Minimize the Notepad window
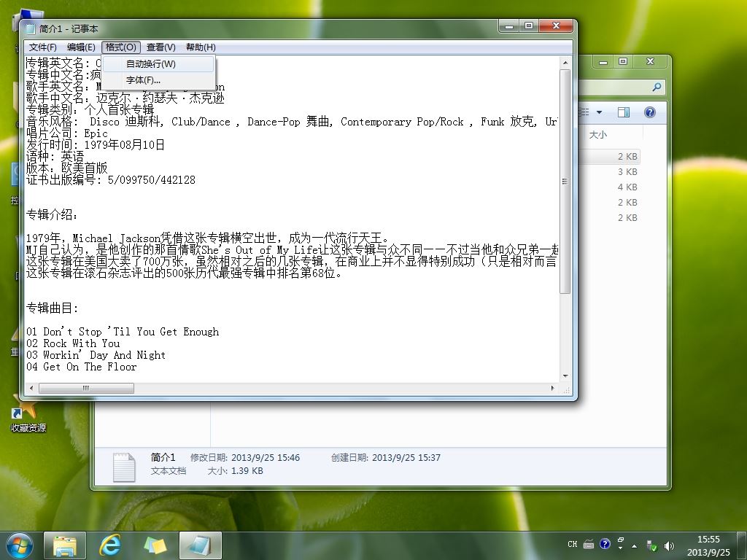 click(x=508, y=26)
